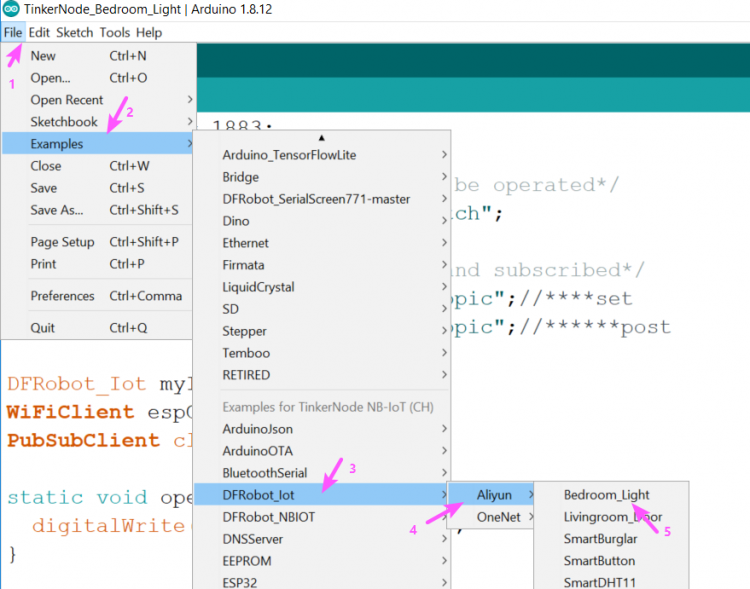
Task: Open Preferences from the File menu
Action: [x=99, y=296]
